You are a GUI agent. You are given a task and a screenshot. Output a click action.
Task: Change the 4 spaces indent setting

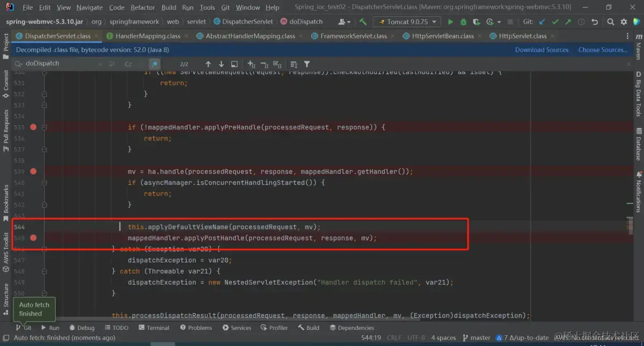pyautogui.click(x=443, y=338)
